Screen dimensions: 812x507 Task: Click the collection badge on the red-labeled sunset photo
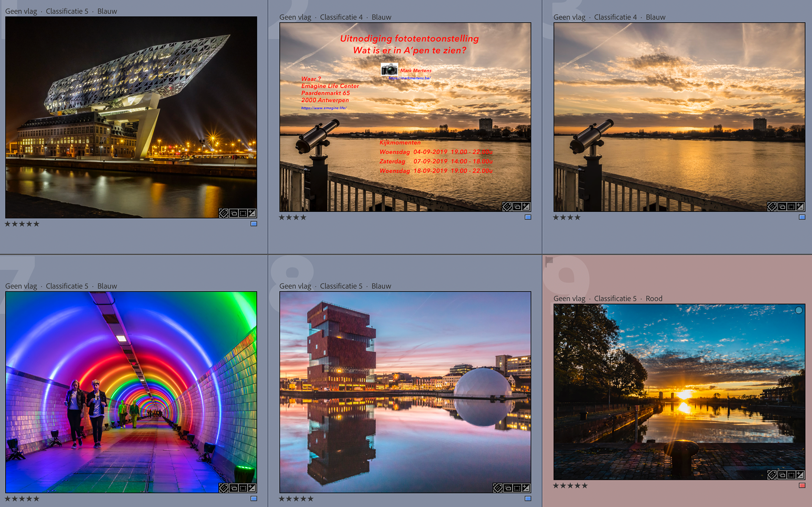click(x=782, y=475)
